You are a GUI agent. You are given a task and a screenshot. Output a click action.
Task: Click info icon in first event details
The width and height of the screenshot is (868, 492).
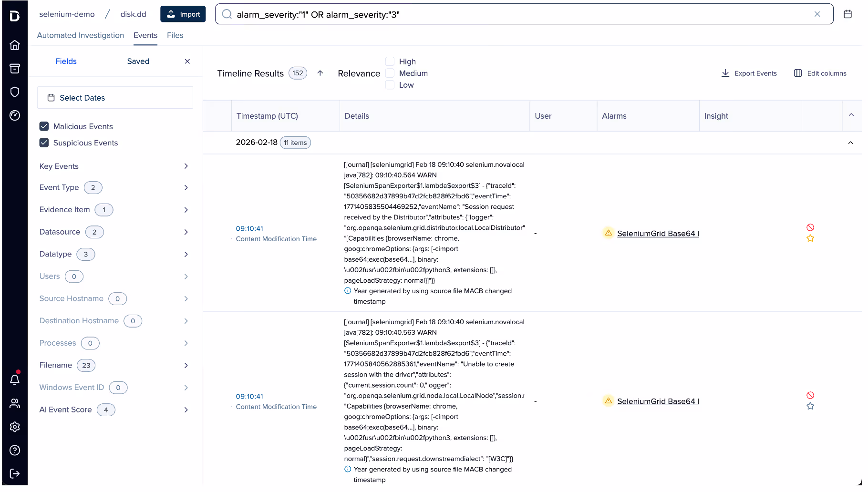(x=348, y=291)
